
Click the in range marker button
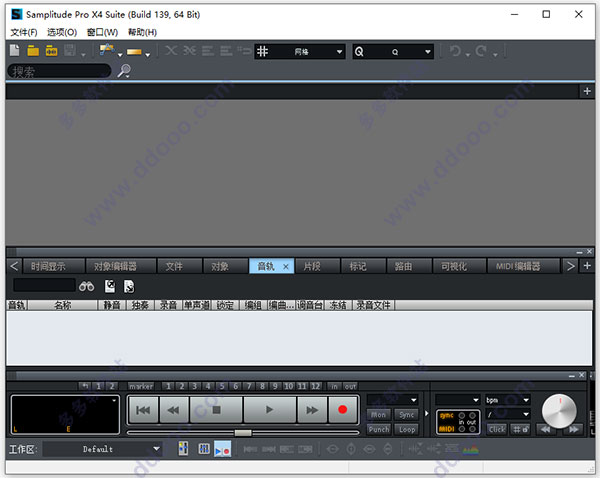334,386
